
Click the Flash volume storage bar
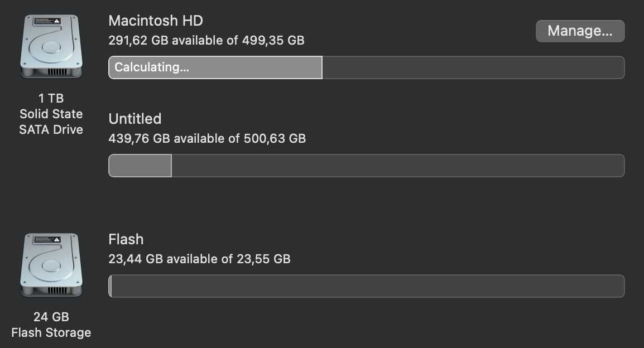pyautogui.click(x=366, y=286)
